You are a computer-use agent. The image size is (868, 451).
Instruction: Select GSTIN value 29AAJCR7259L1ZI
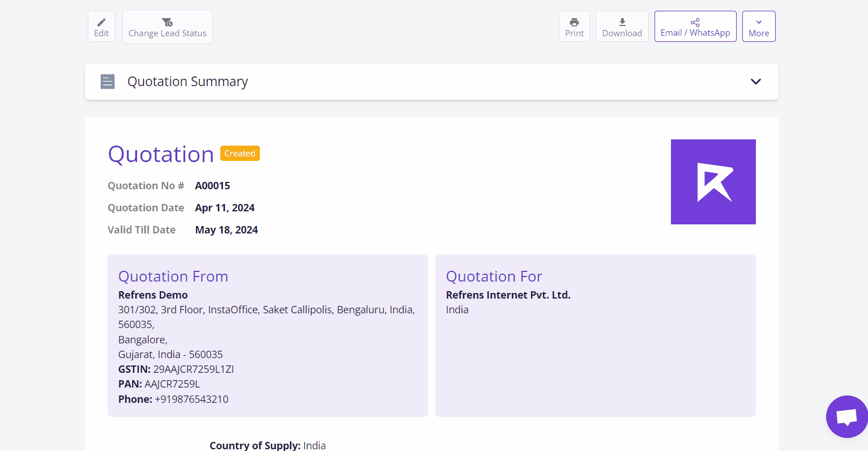point(194,369)
